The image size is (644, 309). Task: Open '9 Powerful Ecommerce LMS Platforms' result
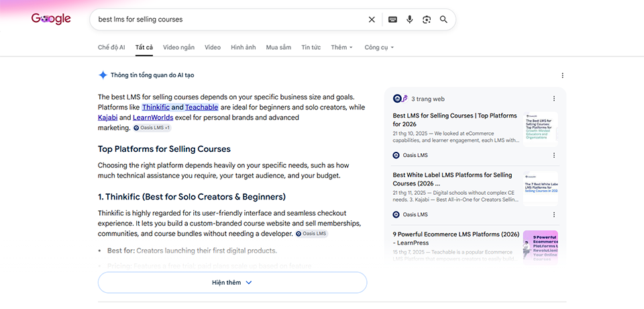click(456, 238)
